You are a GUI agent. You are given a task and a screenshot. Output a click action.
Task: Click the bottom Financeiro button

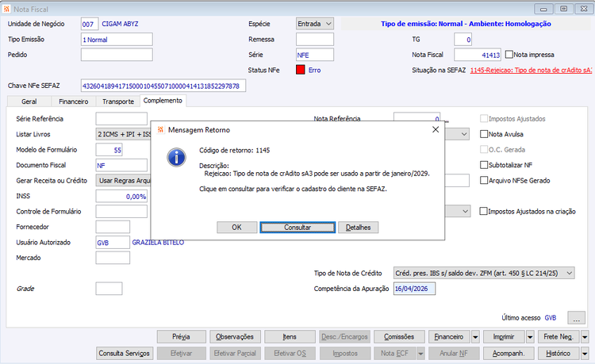pos(449,337)
